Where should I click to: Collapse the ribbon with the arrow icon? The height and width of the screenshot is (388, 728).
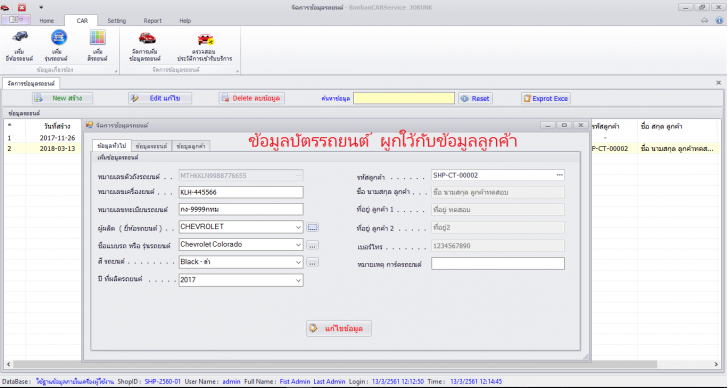tap(704, 20)
